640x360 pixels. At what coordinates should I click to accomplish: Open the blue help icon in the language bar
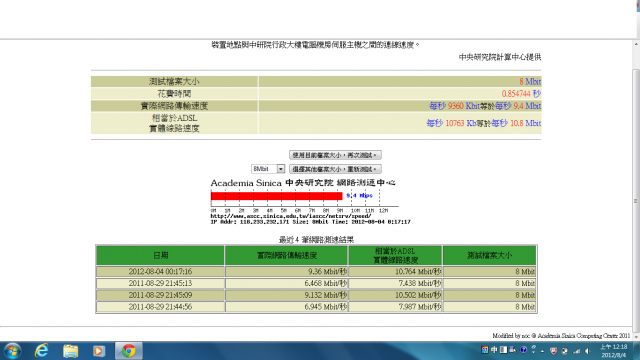coord(524,350)
